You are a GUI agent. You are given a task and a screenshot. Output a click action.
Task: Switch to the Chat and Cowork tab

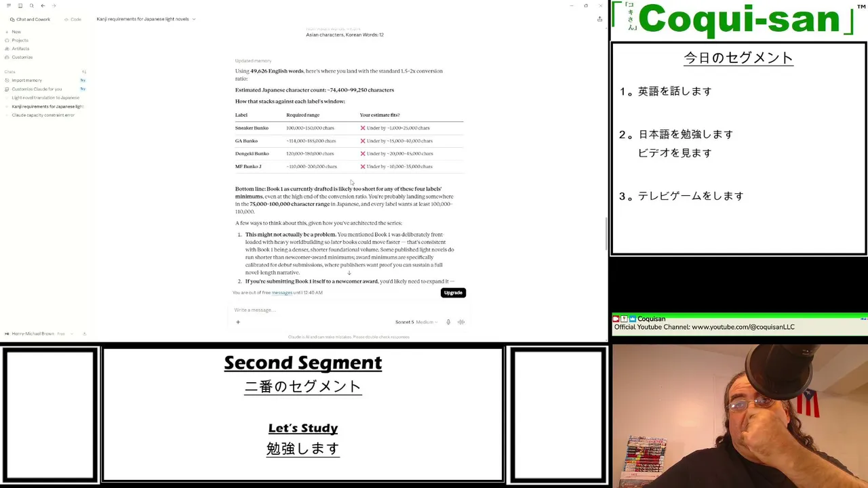(x=31, y=19)
